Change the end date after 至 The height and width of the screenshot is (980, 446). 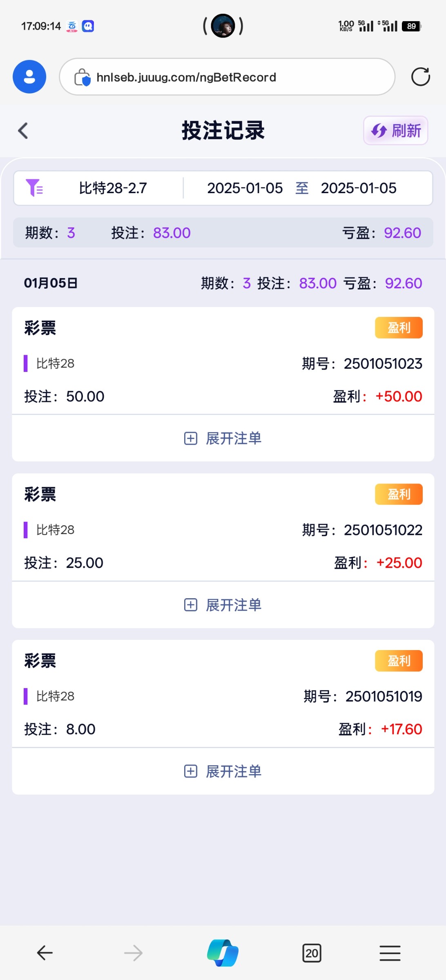click(x=358, y=188)
